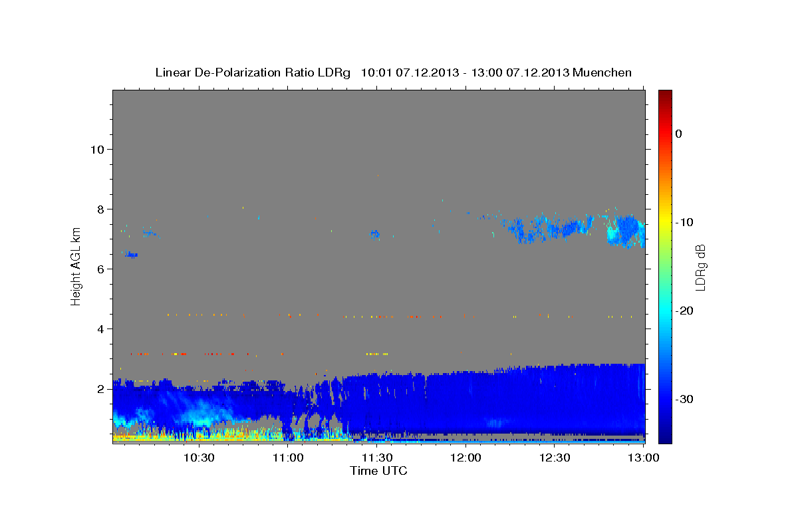
Task: Click the colorbar value '-10'
Action: click(685, 222)
